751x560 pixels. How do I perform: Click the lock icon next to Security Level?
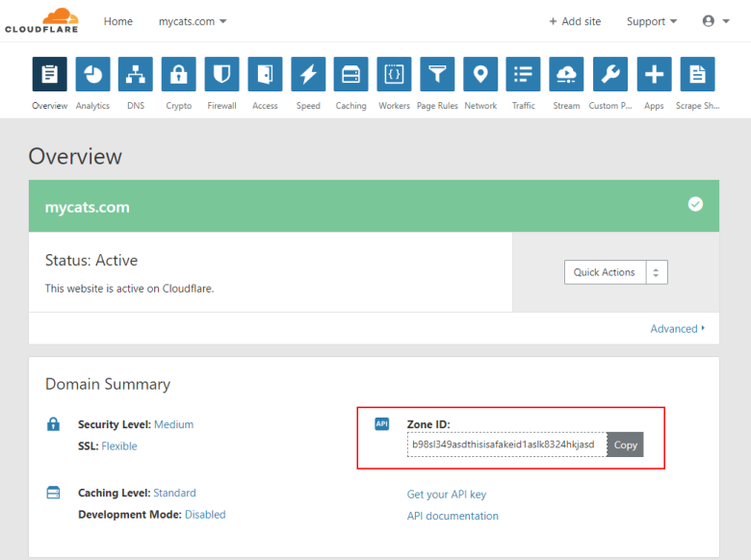(53, 424)
